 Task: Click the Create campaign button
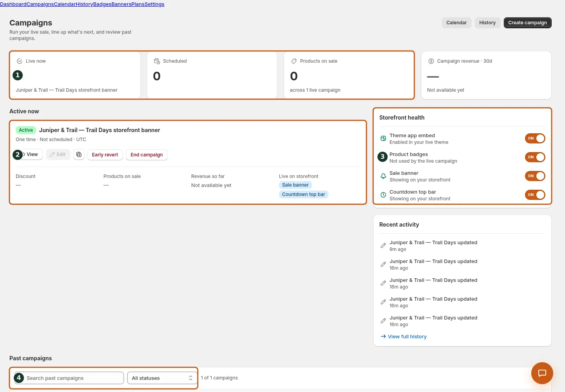click(x=527, y=23)
